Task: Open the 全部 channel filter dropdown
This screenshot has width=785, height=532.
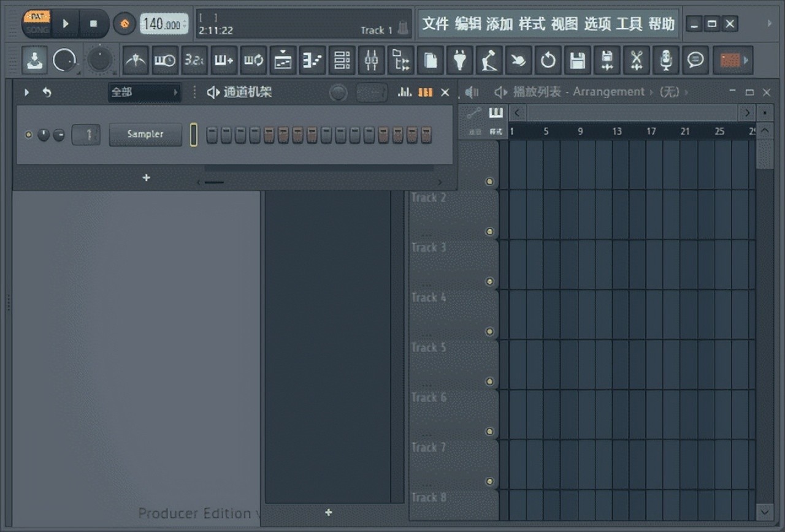Action: pos(144,93)
